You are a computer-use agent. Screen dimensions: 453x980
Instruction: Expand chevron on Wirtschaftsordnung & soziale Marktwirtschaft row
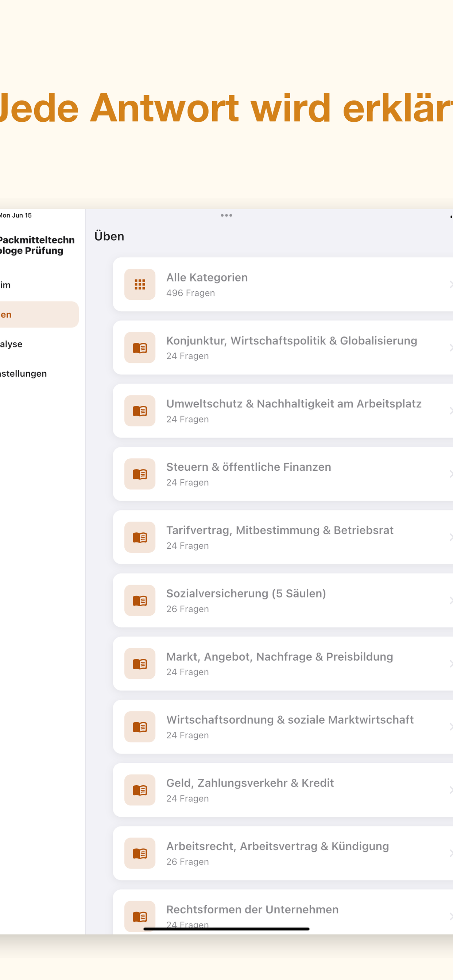tap(451, 727)
